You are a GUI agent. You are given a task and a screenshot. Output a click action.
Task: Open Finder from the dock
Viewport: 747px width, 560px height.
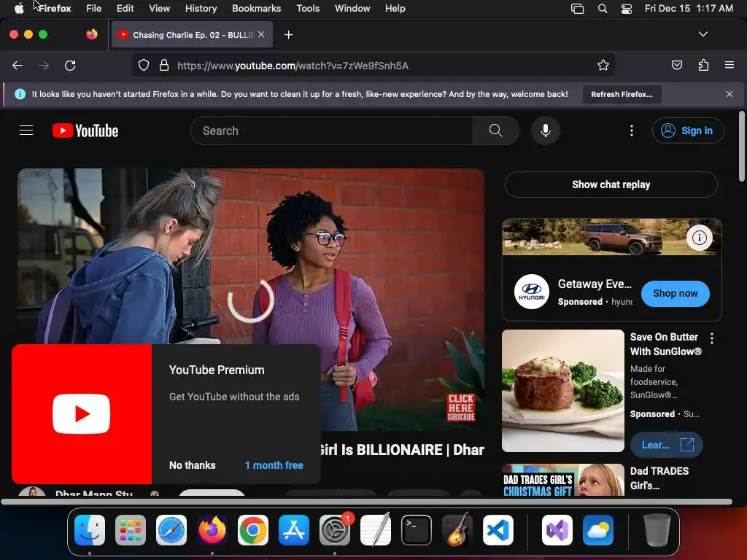click(90, 530)
